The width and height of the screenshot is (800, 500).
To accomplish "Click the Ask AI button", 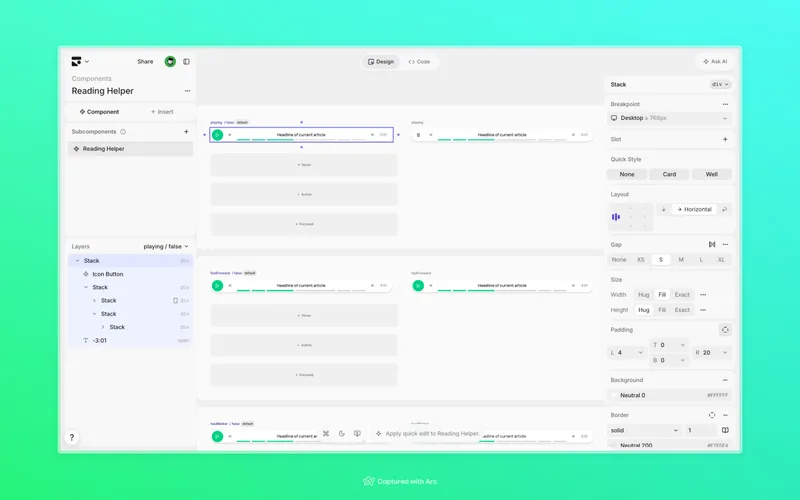I will [715, 61].
